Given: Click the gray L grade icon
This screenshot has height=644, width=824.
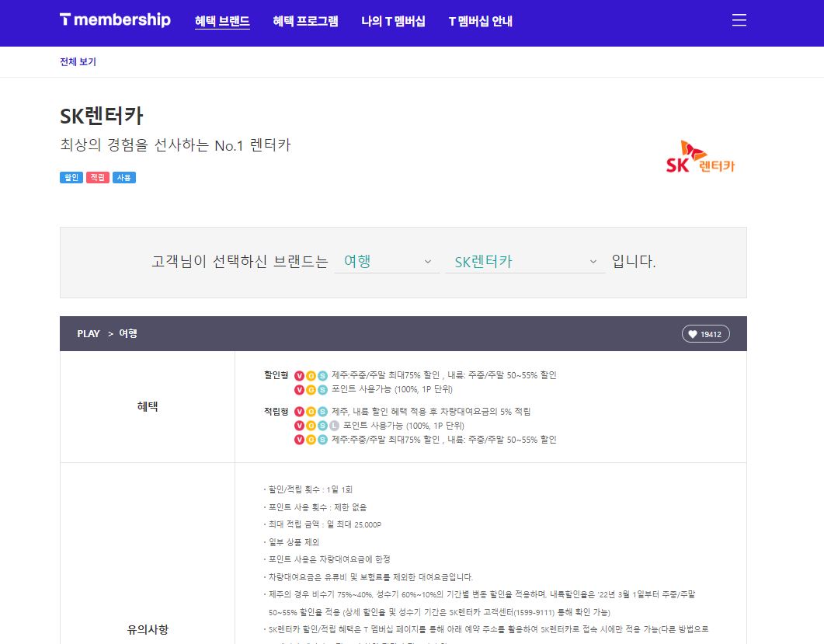Looking at the screenshot, I should 334,425.
